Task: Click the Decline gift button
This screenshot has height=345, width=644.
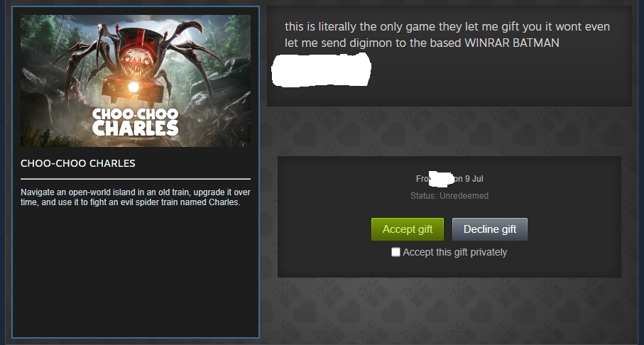Action: (490, 229)
